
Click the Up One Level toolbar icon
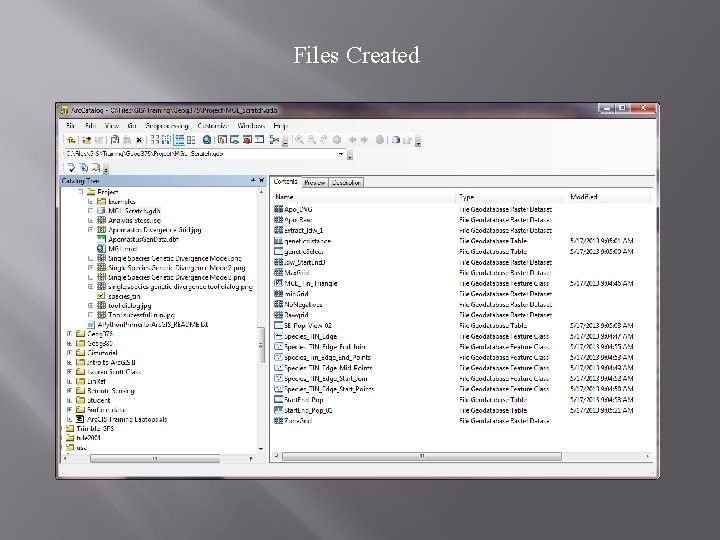[x=71, y=140]
